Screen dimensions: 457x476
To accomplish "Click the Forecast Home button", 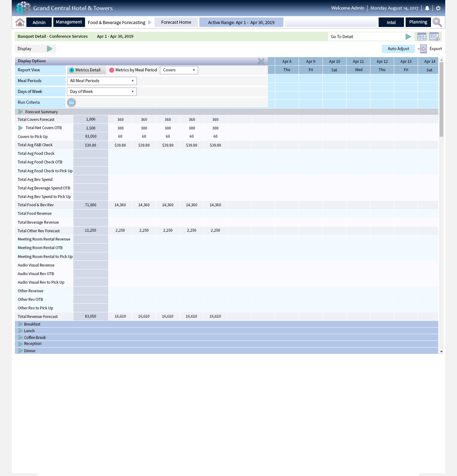I will pos(176,22).
